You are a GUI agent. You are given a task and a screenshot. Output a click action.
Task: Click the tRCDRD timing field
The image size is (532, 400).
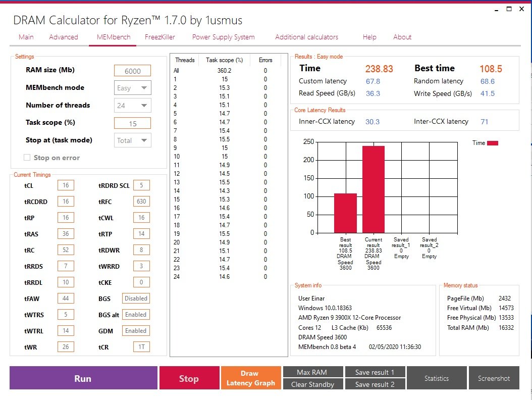coord(66,202)
